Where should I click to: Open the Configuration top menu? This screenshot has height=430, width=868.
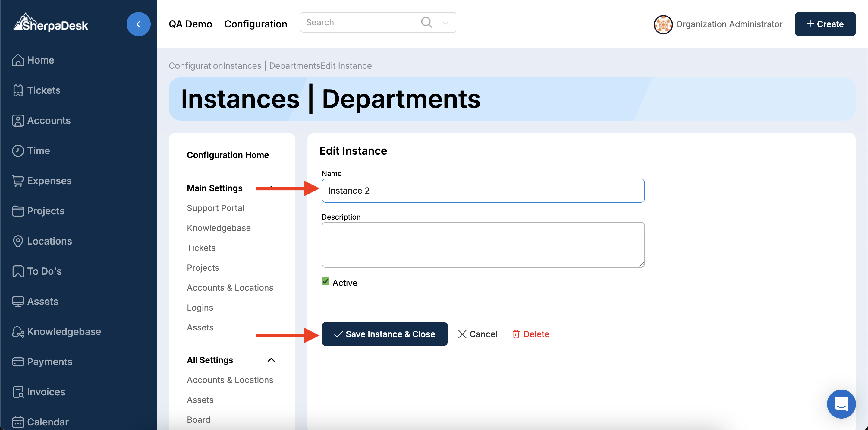255,24
